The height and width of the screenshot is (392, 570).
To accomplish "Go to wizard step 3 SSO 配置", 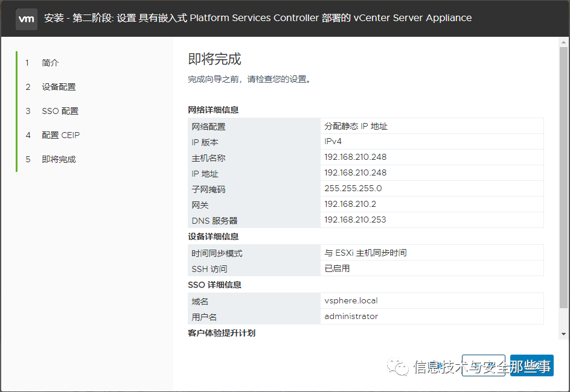I will coord(60,111).
